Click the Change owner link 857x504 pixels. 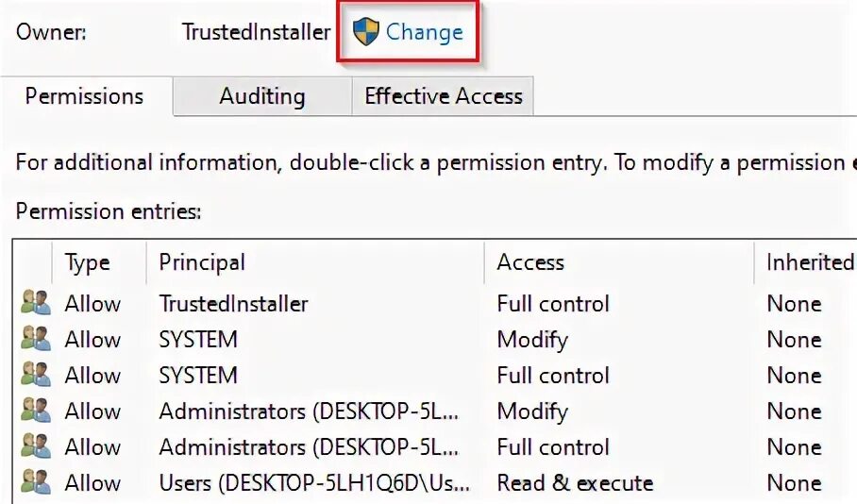425,32
